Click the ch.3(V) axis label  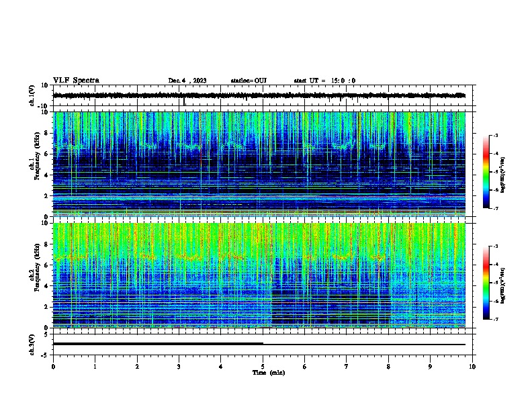[x=32, y=345]
